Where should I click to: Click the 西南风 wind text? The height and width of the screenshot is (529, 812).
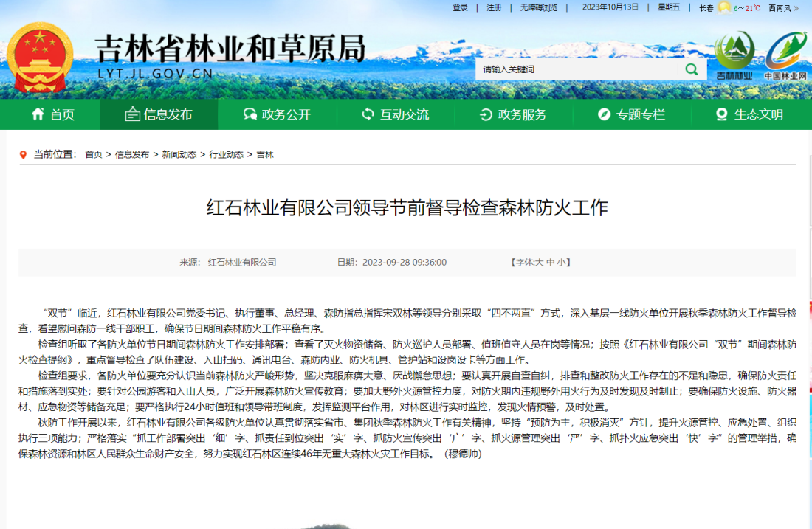click(780, 8)
